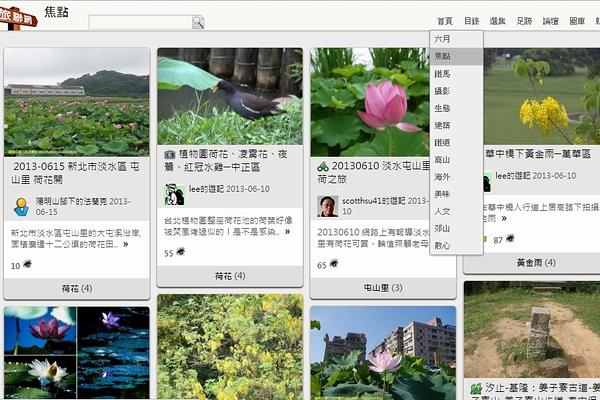Expand botanical garden description with » arrow
The height and width of the screenshot is (400, 600).
point(289,232)
